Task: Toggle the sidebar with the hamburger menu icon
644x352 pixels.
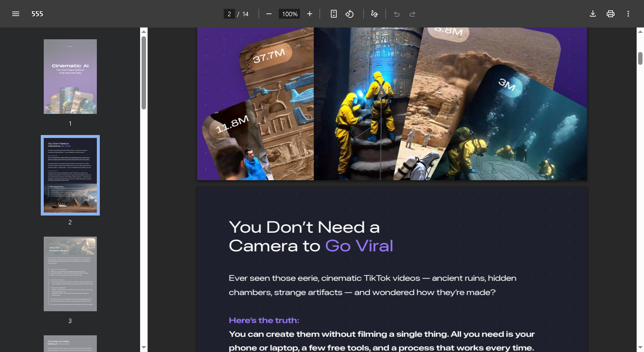Action: click(16, 14)
